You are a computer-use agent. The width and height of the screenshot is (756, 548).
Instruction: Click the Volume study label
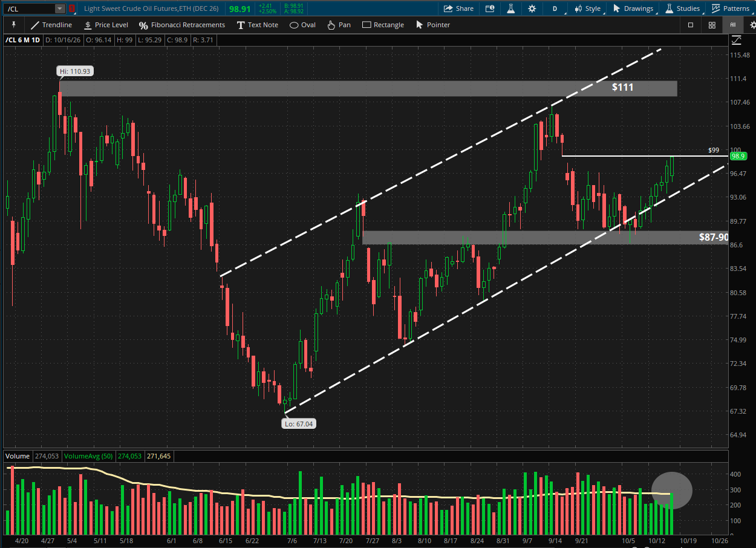point(16,455)
